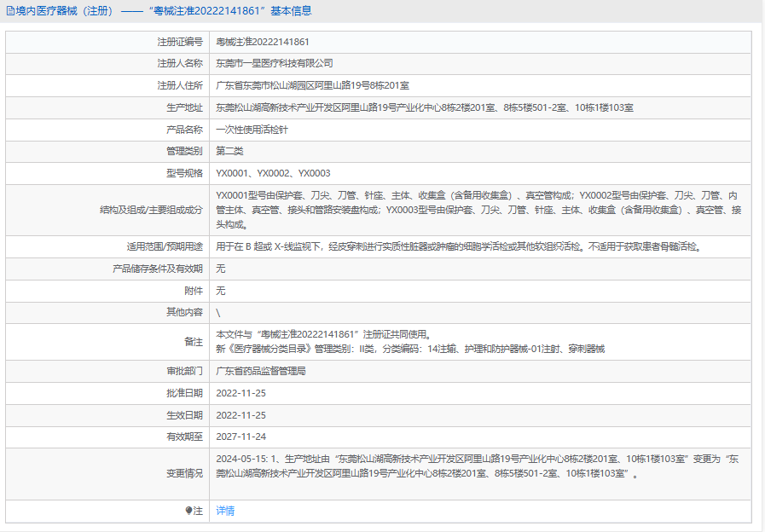Viewport: 765px width, 532px height.
Task: Click the 备注 remarks text
Action: [409, 341]
